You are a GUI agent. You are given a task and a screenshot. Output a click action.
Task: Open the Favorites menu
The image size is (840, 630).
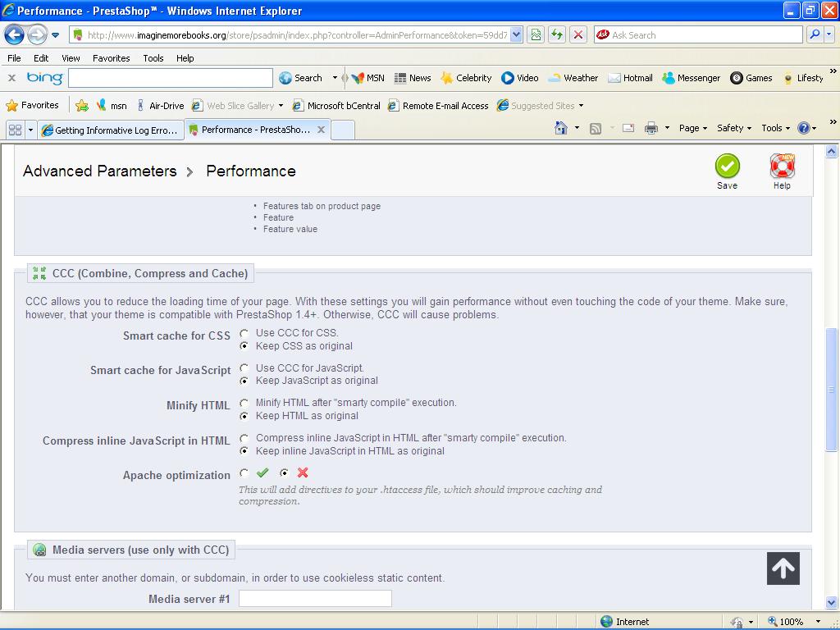(111, 58)
